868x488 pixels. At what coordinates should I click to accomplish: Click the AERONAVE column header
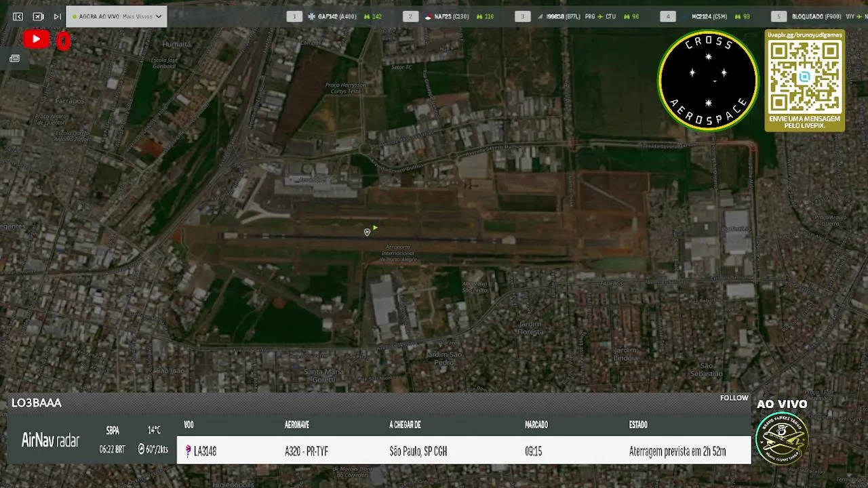pos(297,425)
